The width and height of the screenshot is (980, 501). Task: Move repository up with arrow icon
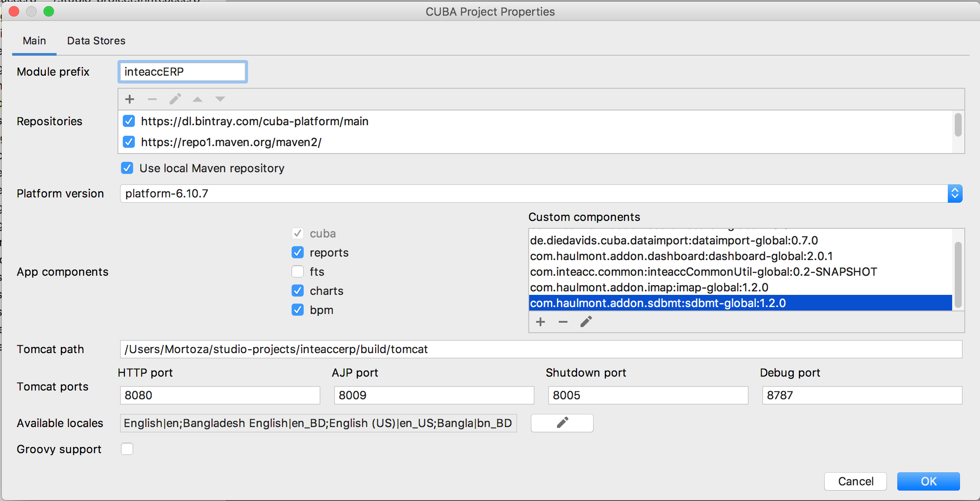coord(198,99)
